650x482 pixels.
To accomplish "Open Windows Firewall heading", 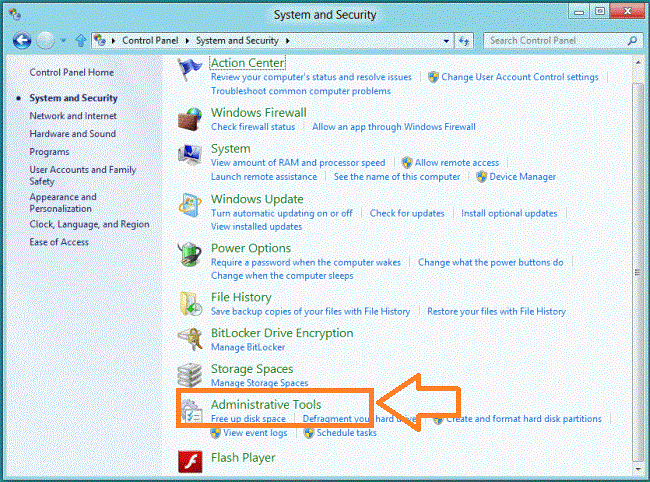I will tap(259, 113).
